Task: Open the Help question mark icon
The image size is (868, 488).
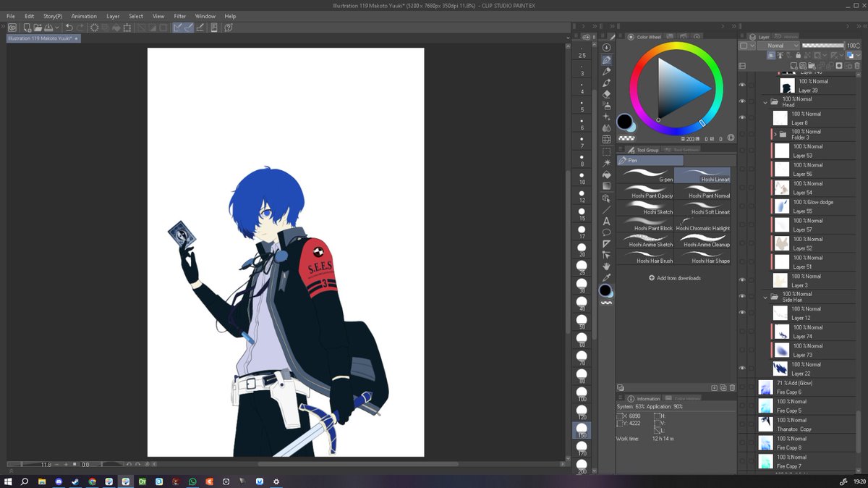Action: (x=229, y=28)
